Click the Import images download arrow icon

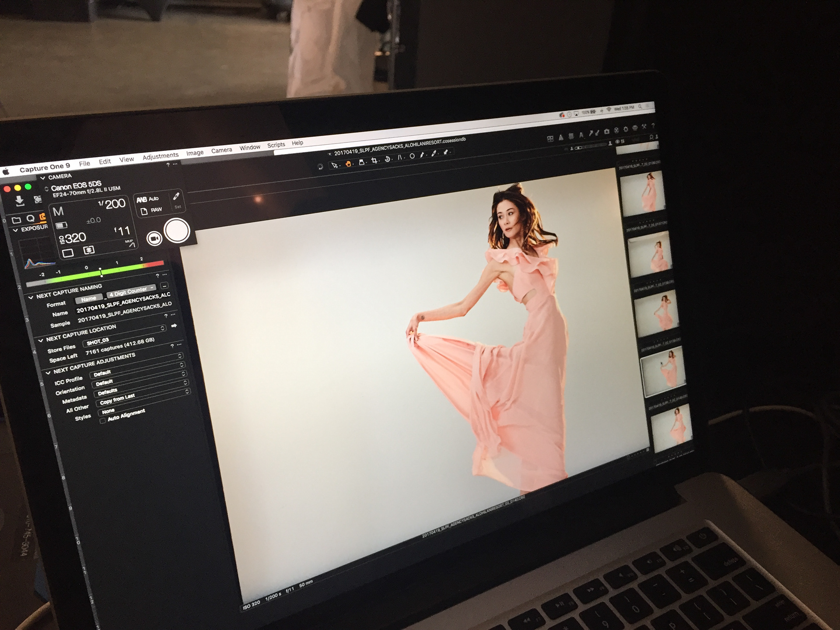[x=19, y=201]
